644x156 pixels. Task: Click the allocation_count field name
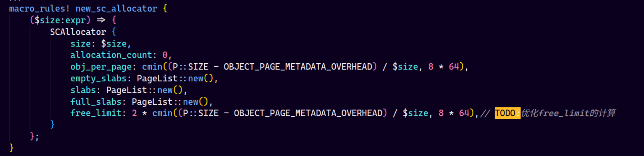(111, 55)
